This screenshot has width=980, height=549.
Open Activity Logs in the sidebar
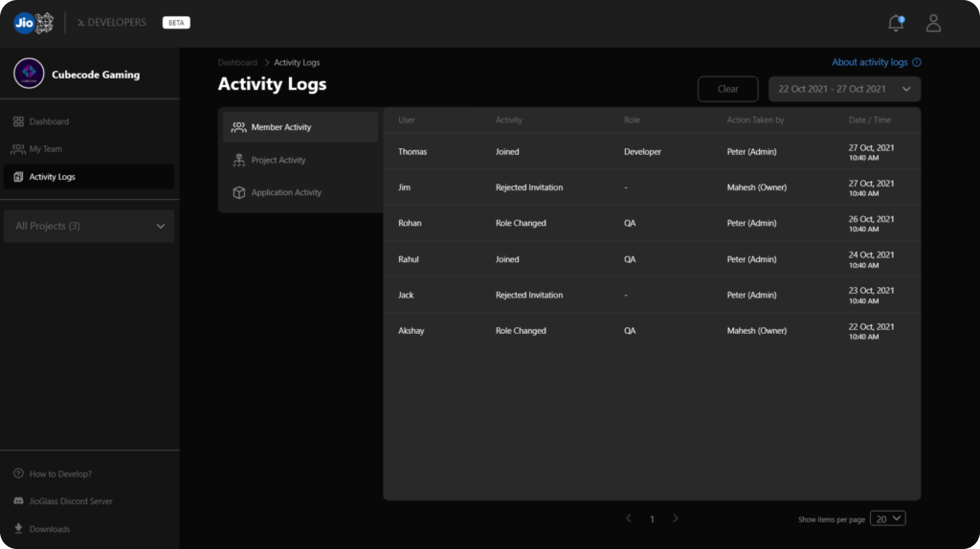pos(89,177)
